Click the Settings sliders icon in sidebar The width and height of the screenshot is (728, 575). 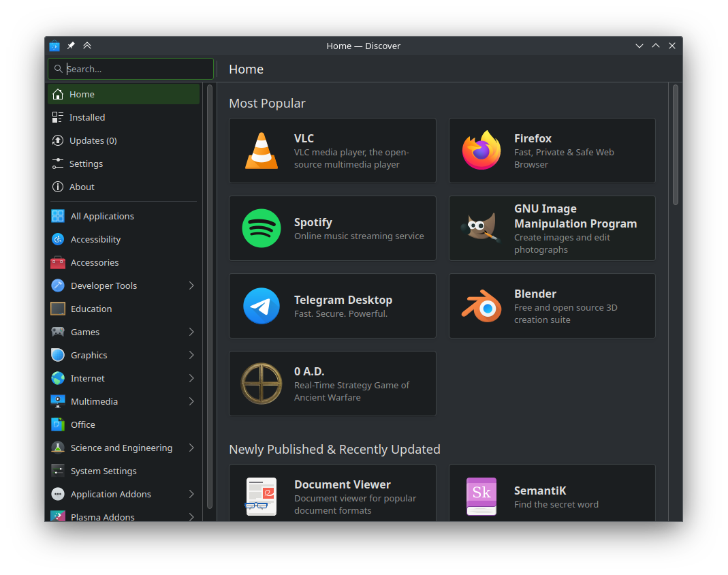[x=58, y=164]
